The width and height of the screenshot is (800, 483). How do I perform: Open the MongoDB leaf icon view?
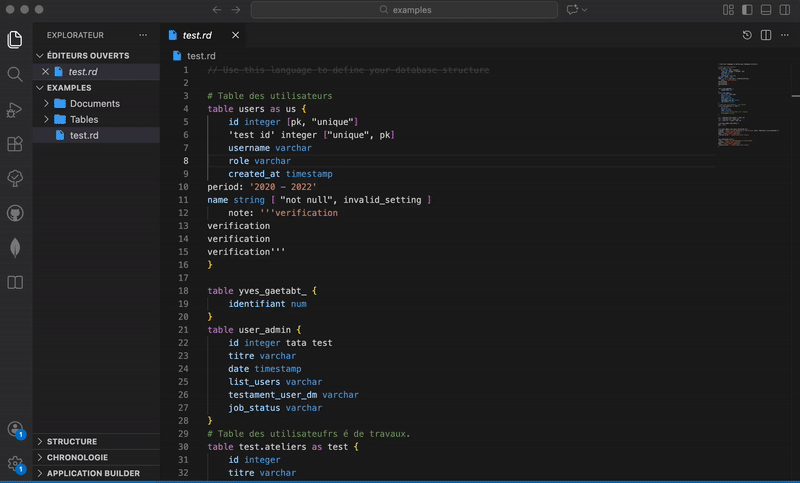tap(15, 247)
